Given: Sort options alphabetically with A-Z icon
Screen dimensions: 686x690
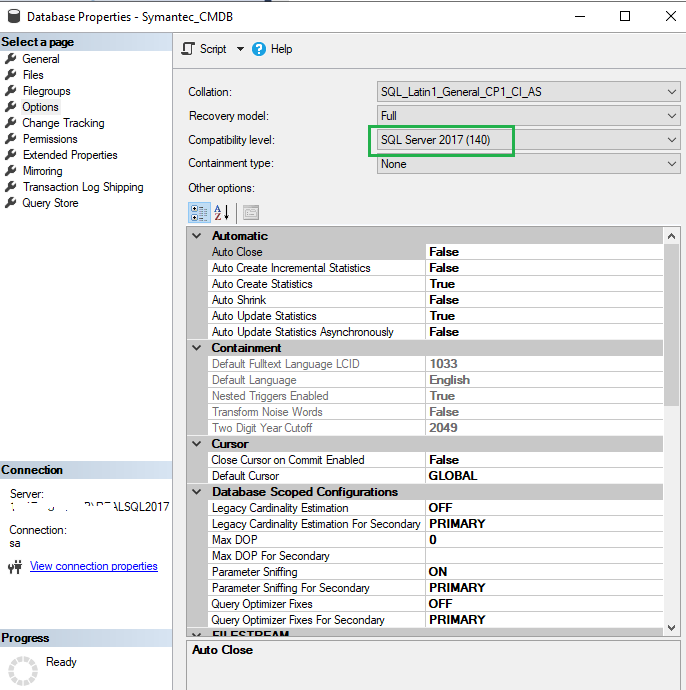Looking at the screenshot, I should 222,213.
